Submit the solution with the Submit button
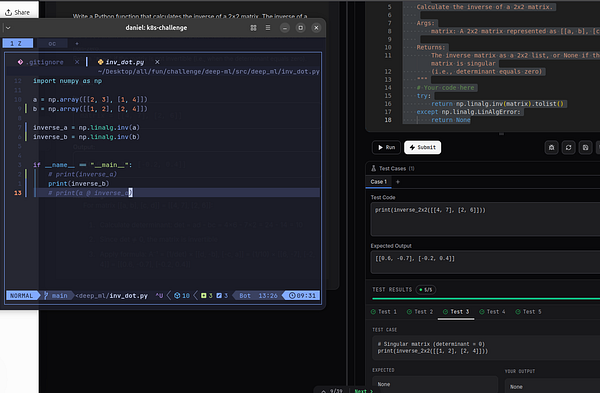This screenshot has width=600, height=393. point(422,147)
